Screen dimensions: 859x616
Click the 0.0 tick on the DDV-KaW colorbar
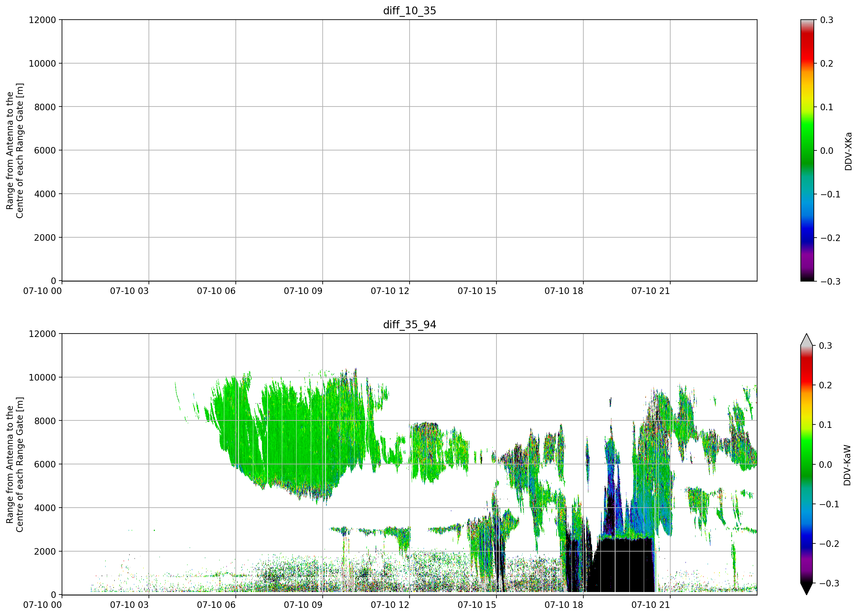(826, 465)
